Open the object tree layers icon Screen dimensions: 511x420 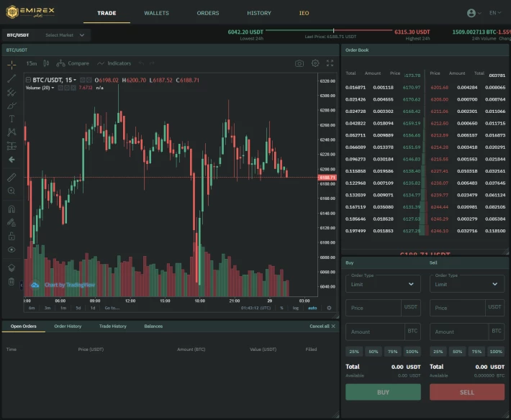12,268
